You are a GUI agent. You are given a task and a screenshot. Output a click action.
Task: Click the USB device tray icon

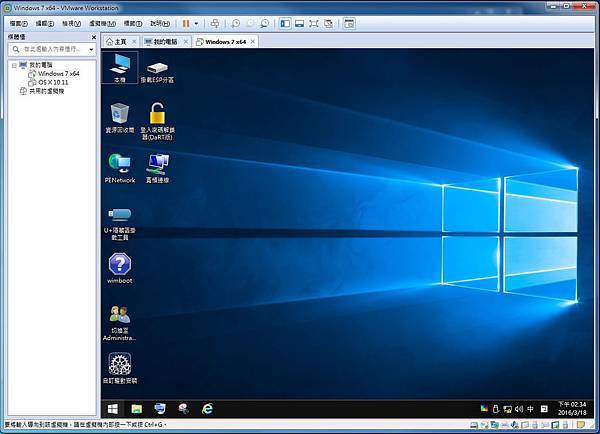[x=496, y=409]
